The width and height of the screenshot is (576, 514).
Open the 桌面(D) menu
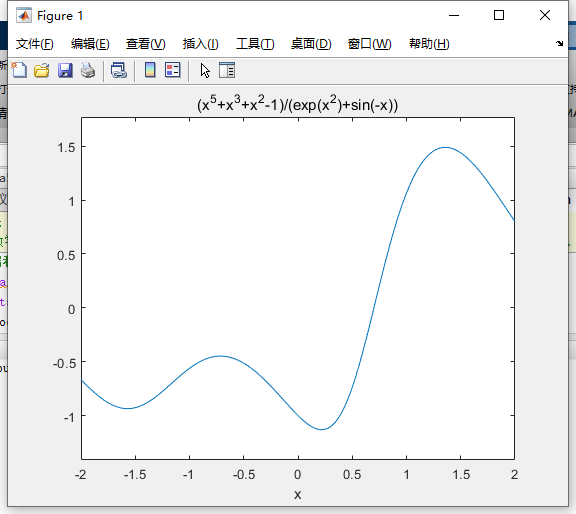pyautogui.click(x=311, y=44)
